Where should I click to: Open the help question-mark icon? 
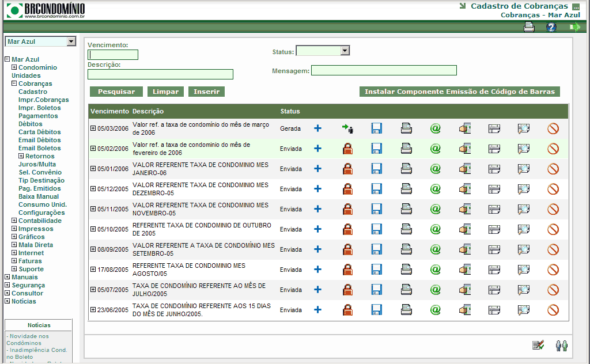551,27
